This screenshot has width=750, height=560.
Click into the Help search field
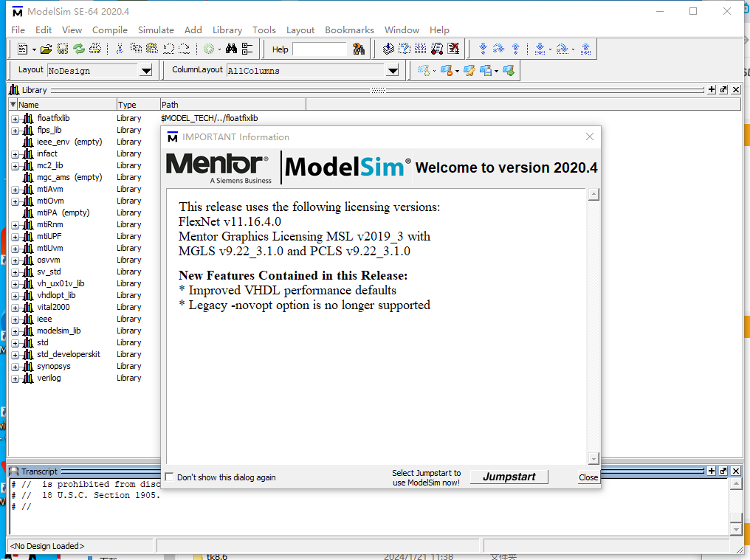(320, 49)
